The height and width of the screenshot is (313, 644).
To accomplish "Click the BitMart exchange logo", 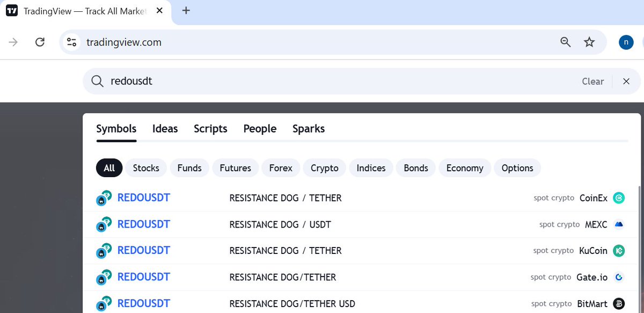I will (618, 303).
